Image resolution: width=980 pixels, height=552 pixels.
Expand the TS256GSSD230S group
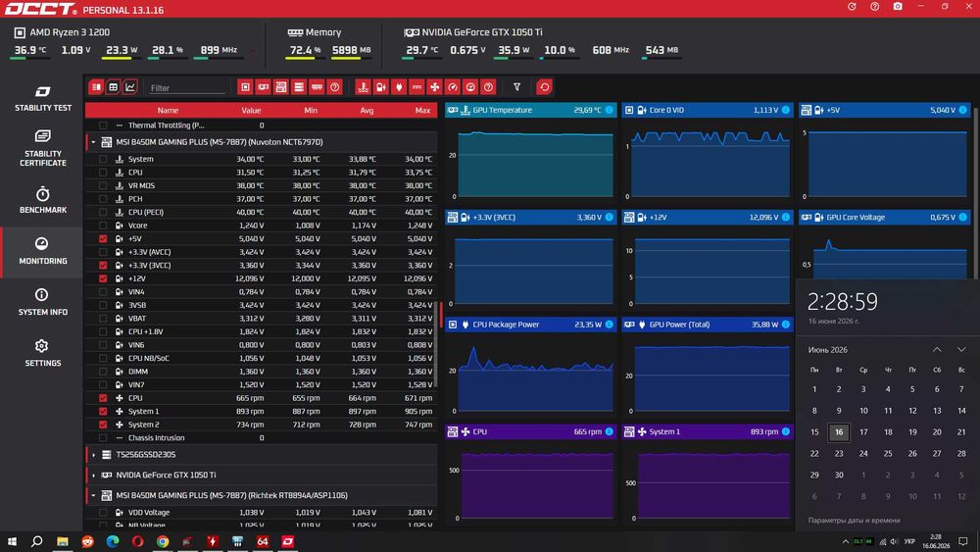[x=94, y=455]
